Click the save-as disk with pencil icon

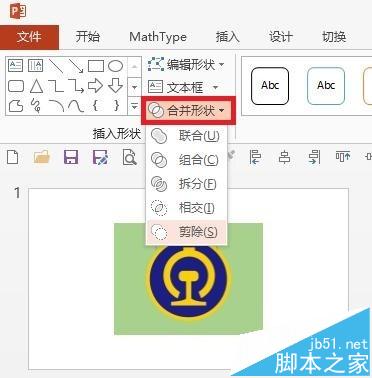100,157
